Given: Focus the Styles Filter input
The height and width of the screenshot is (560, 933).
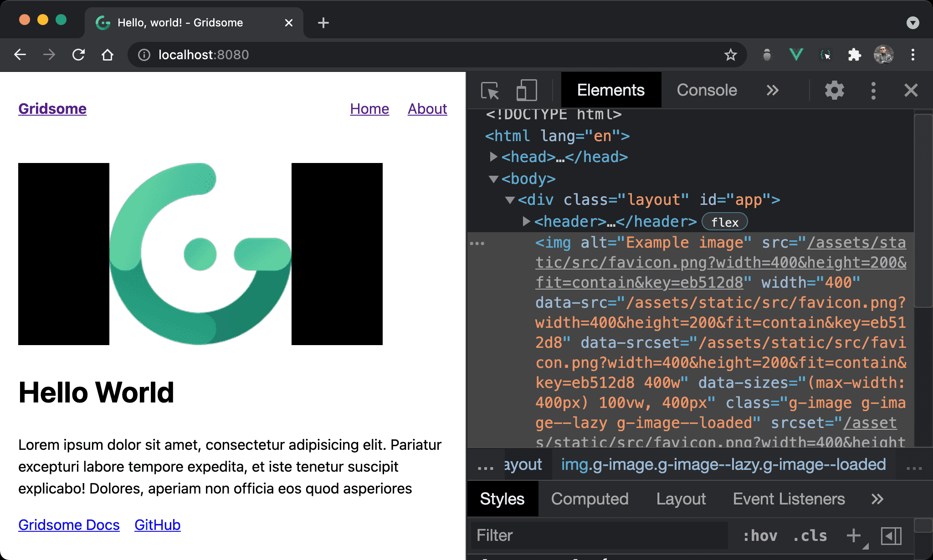Looking at the screenshot, I should tap(600, 535).
